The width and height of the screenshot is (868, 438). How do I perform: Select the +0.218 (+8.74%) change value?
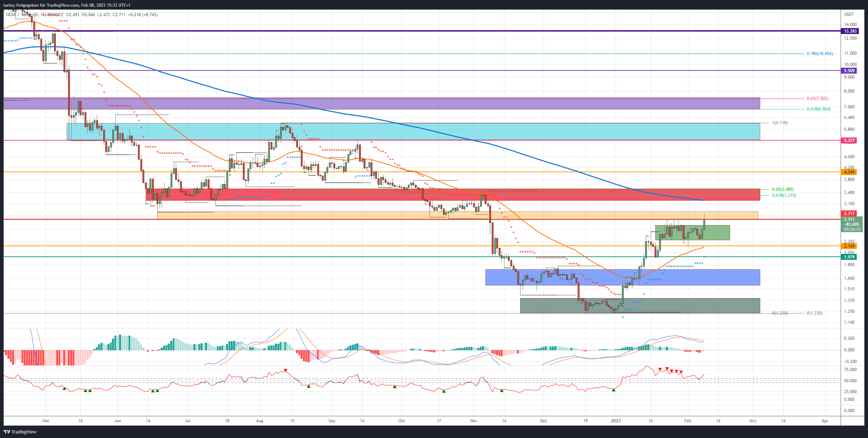click(x=143, y=15)
